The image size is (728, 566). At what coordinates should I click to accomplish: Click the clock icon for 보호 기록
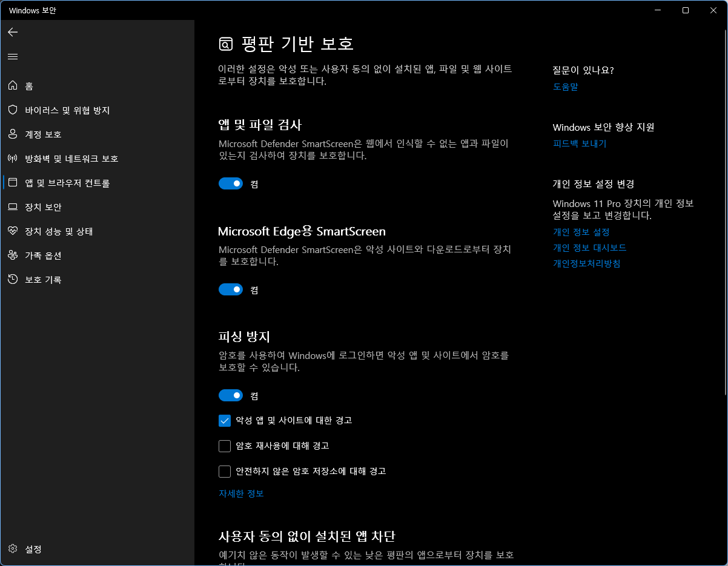pyautogui.click(x=13, y=280)
